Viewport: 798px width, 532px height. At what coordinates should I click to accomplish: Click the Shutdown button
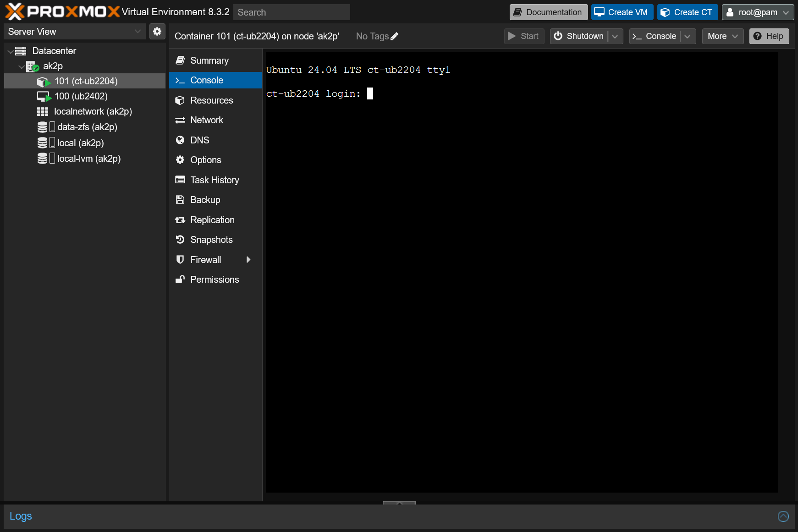[579, 36]
